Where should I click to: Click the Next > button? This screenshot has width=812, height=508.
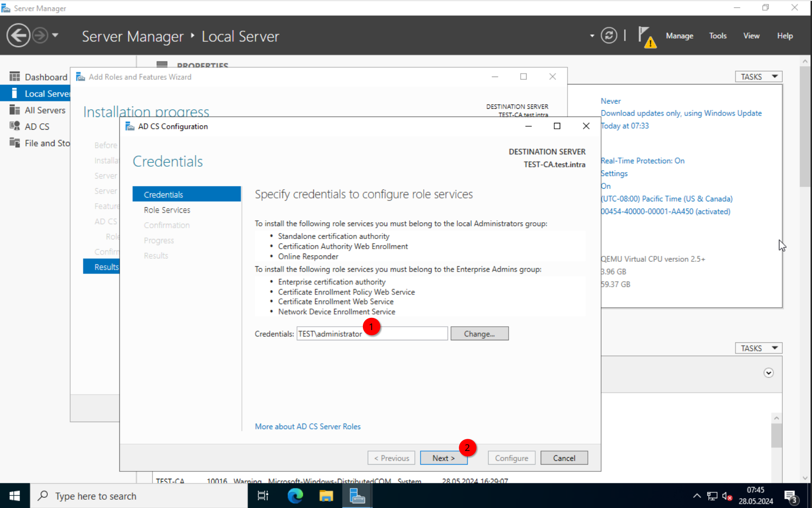(x=444, y=458)
